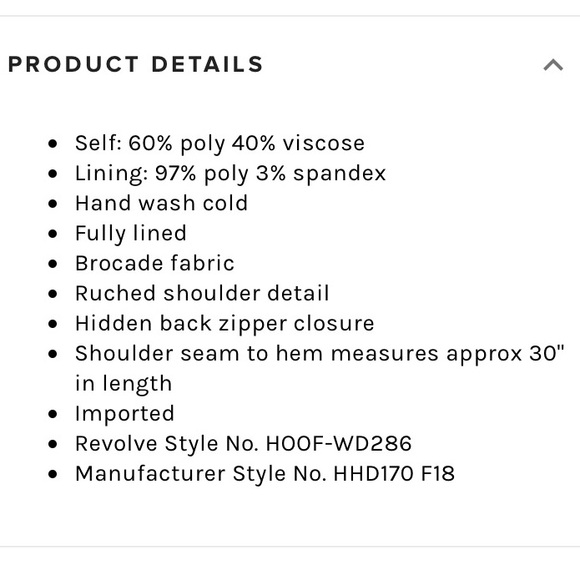Click the bullet beside 'Imported'
Viewport: 580px width, 580px height.
[x=53, y=414]
